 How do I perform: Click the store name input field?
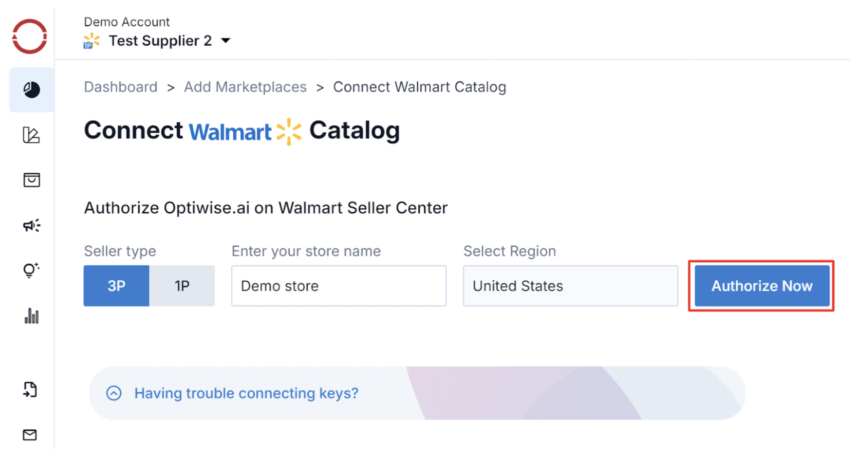(338, 286)
